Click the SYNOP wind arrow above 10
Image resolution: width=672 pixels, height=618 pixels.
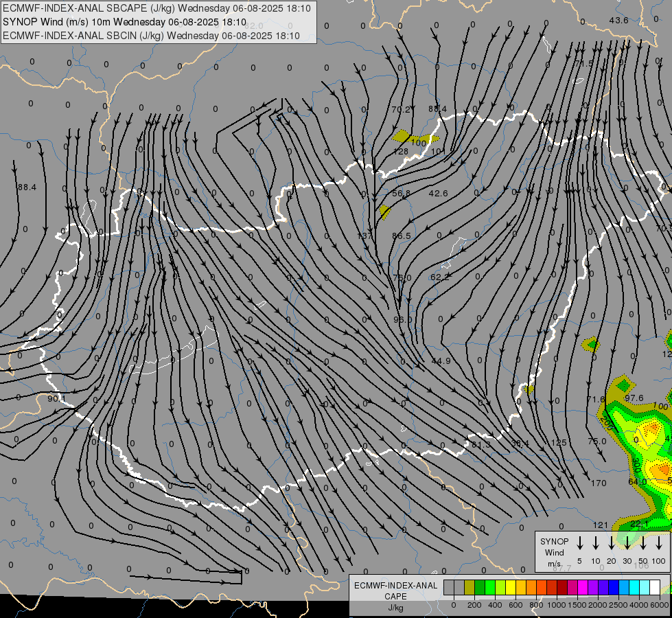tap(596, 543)
